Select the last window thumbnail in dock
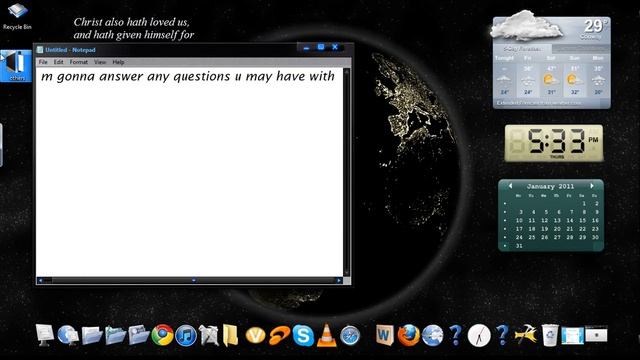Image resolution: width=640 pixels, height=360 pixels. pos(596,335)
